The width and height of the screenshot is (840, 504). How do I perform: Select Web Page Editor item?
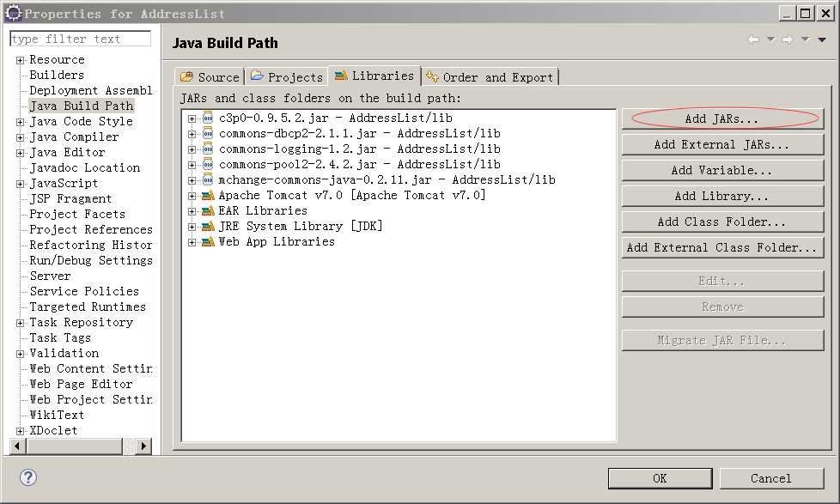point(81,385)
